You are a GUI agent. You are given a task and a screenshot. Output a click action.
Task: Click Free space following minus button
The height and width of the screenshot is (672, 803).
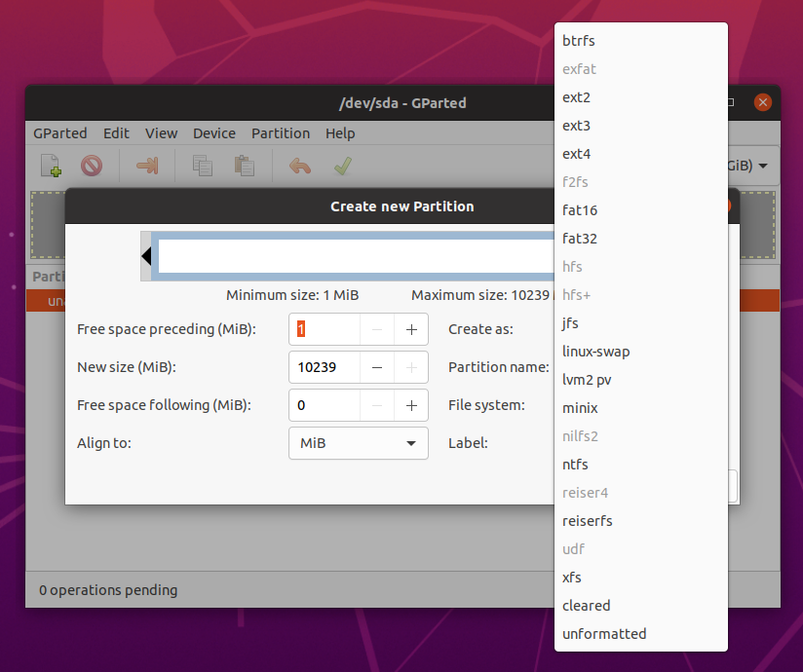(x=377, y=405)
